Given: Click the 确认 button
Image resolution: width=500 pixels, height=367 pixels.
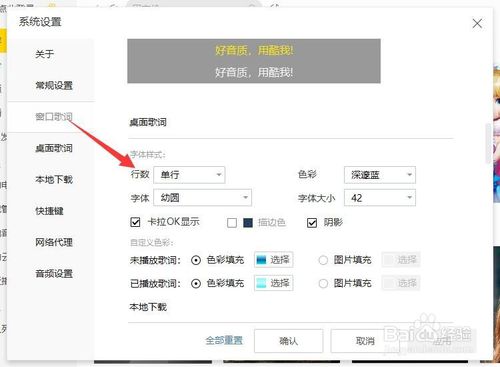Looking at the screenshot, I should [289, 341].
